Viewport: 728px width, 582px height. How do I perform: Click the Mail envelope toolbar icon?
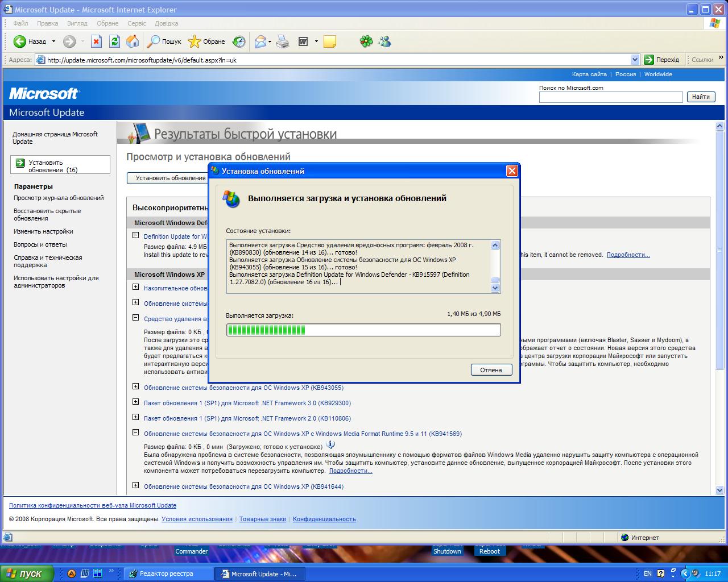260,41
